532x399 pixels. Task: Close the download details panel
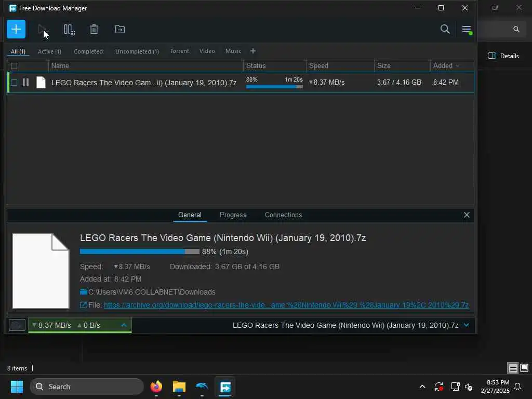pyautogui.click(x=467, y=215)
